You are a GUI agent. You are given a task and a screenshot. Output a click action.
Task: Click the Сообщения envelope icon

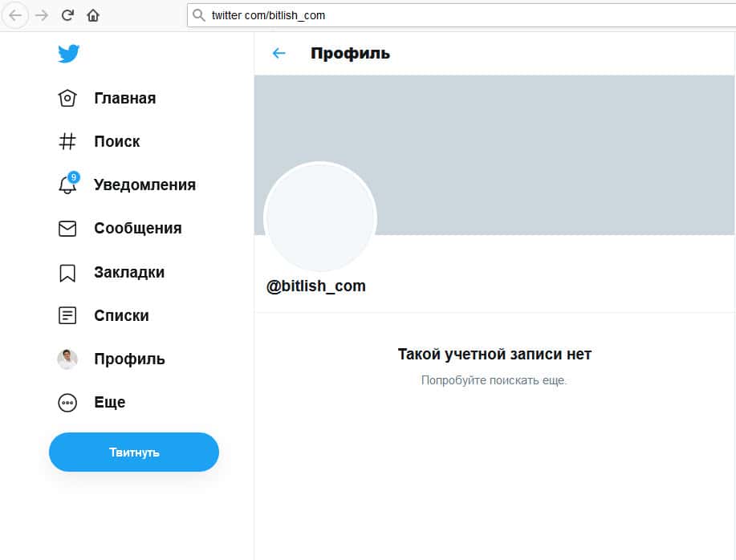[67, 229]
